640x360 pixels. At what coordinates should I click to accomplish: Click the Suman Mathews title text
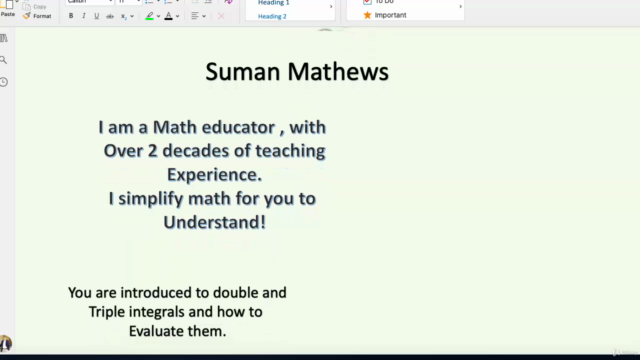pos(297,72)
